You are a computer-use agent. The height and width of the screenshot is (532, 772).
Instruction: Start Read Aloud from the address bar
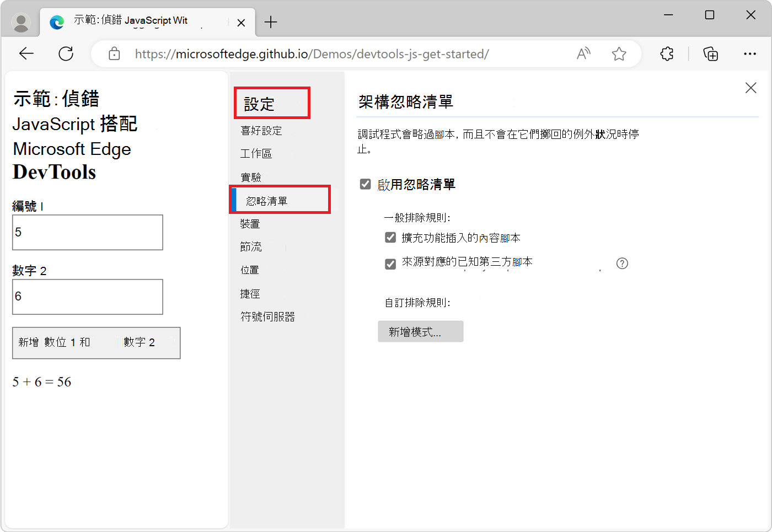point(583,53)
